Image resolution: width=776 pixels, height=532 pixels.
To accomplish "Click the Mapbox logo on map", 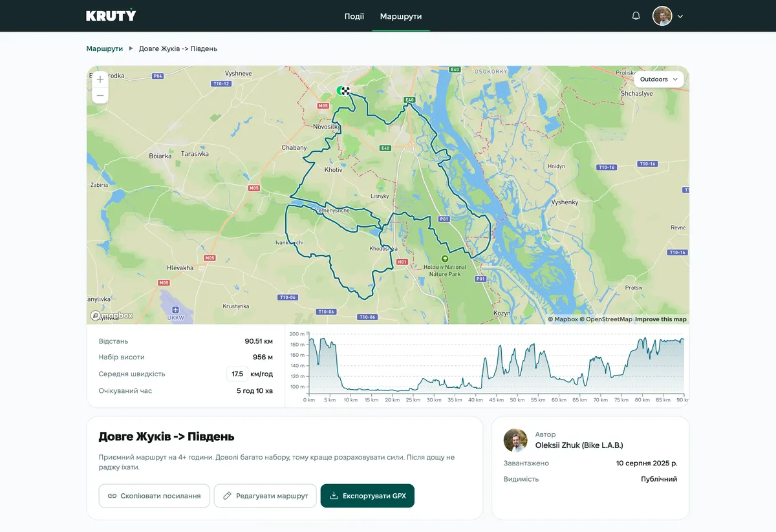I will [112, 315].
